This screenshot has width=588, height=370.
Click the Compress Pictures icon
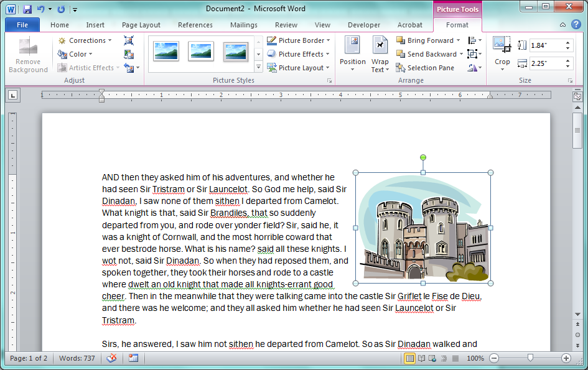[129, 40]
